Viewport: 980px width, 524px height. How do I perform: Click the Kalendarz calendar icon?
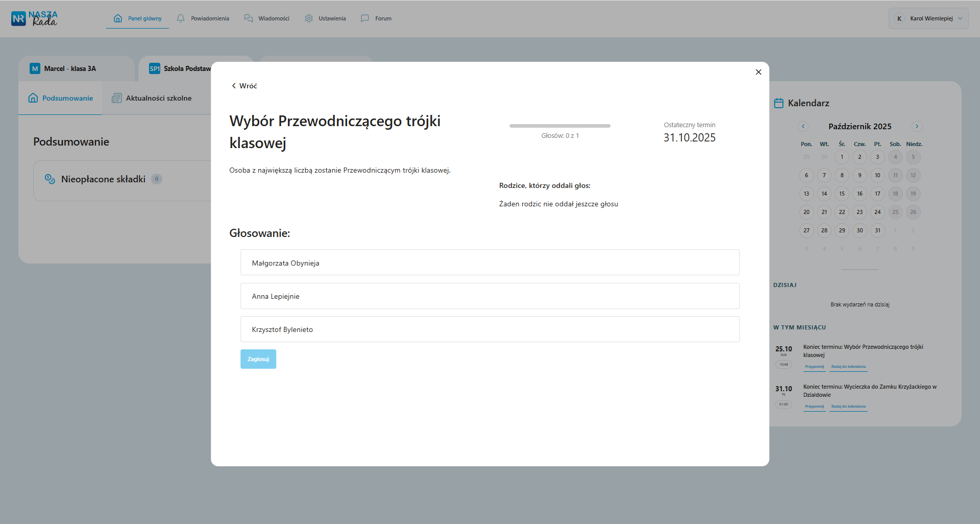778,103
